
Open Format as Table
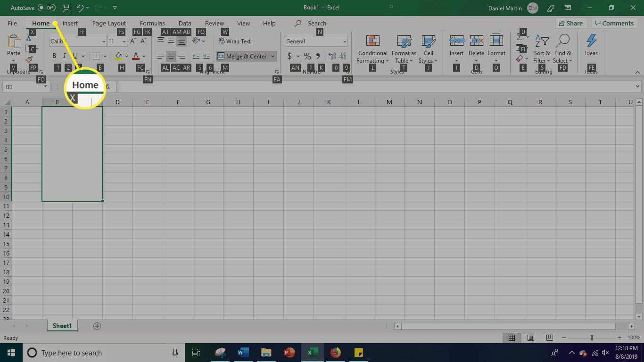[x=404, y=49]
